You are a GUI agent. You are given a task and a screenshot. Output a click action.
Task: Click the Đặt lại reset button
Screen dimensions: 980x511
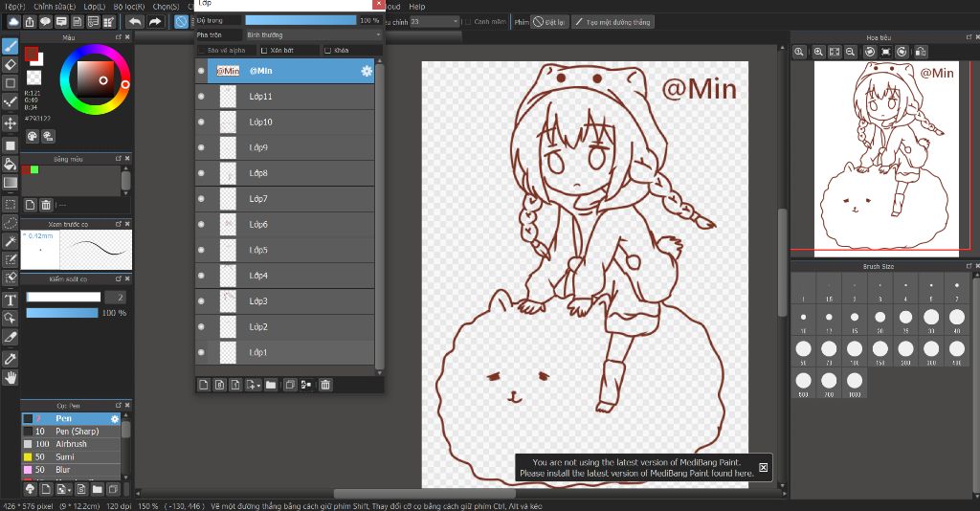[549, 22]
